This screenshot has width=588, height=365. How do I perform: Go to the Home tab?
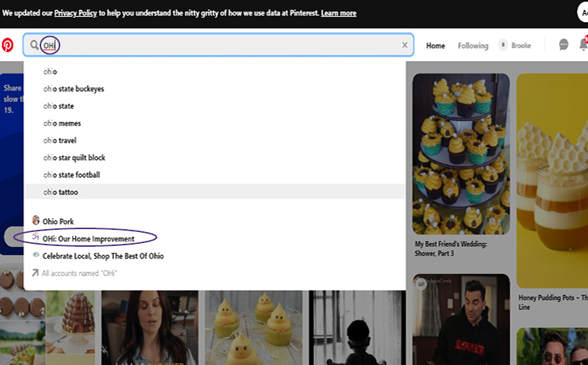click(435, 46)
